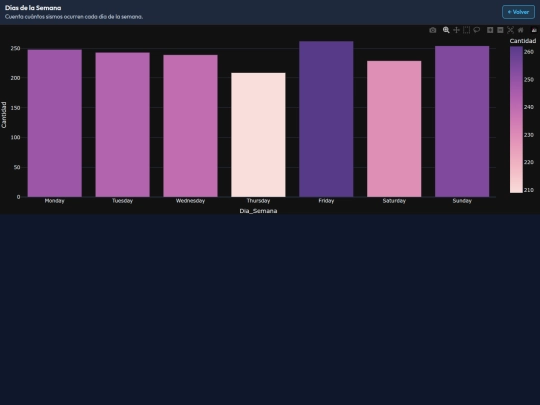This screenshot has width=540, height=405.
Task: Click the Cantidad color scale bar
Action: (x=516, y=120)
